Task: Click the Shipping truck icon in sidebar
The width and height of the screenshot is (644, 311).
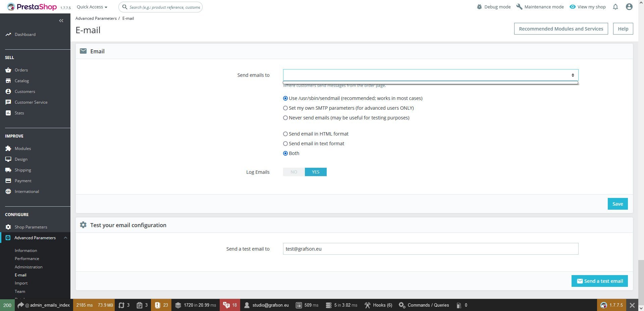Action: (8, 170)
